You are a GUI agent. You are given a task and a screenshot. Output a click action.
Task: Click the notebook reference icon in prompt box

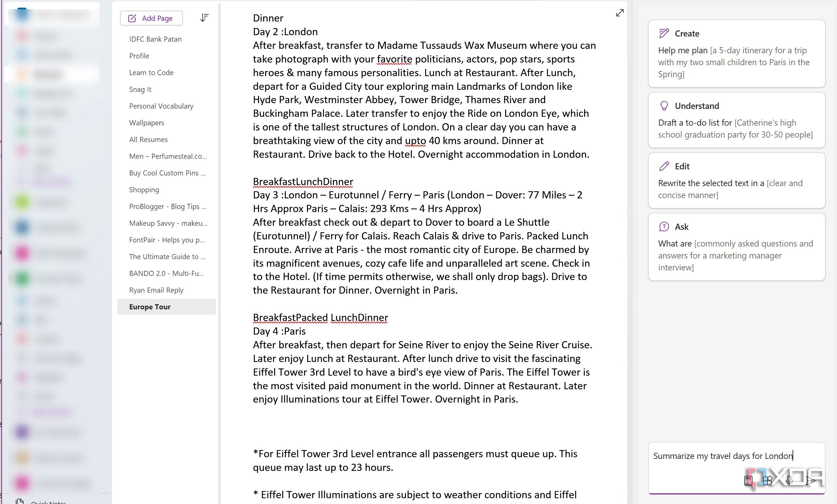[x=748, y=481]
